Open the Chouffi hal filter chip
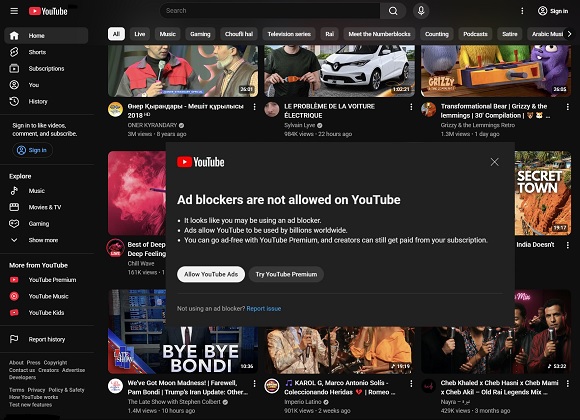580x420 pixels. tap(239, 34)
